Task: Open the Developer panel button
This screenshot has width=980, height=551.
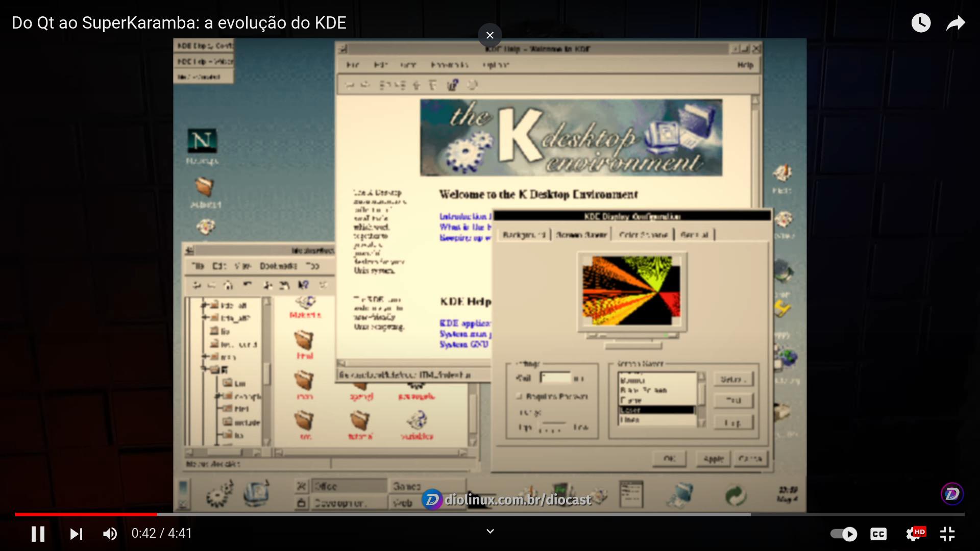Action: [x=349, y=503]
